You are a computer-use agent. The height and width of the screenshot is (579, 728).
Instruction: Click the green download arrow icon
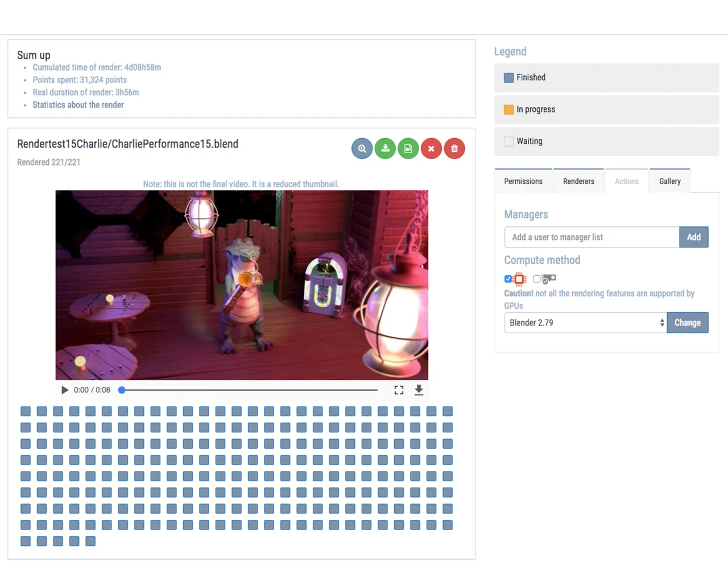click(x=385, y=148)
